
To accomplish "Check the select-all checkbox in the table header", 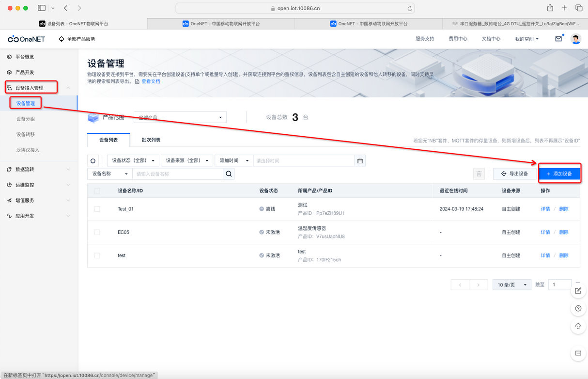I will (x=97, y=190).
